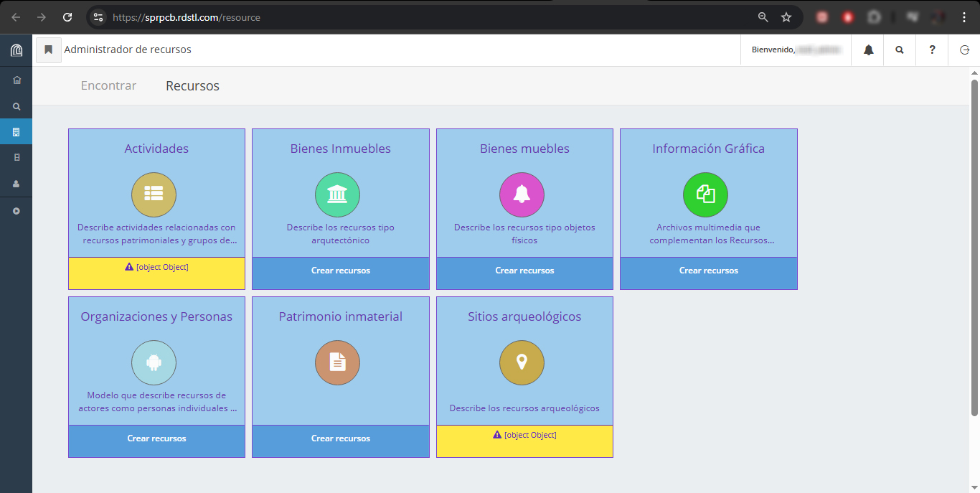Click Crear recursos under Bienes Inmuebles

341,271
